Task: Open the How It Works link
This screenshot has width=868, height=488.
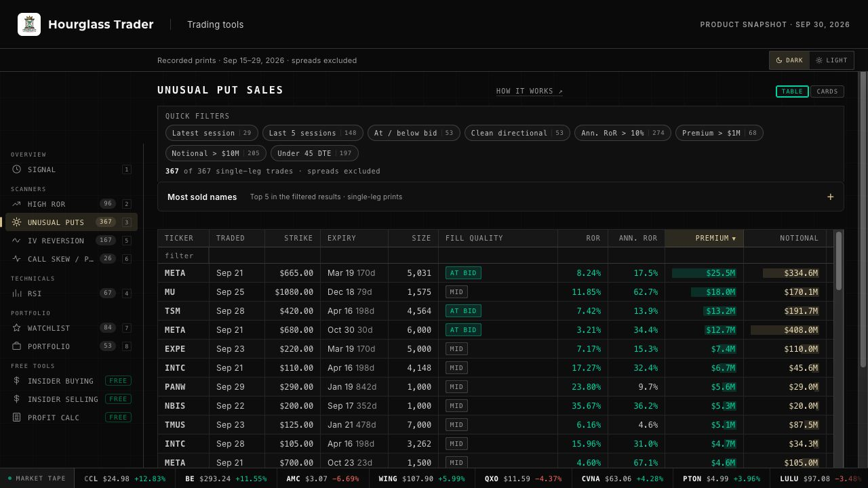Action: pos(530,91)
